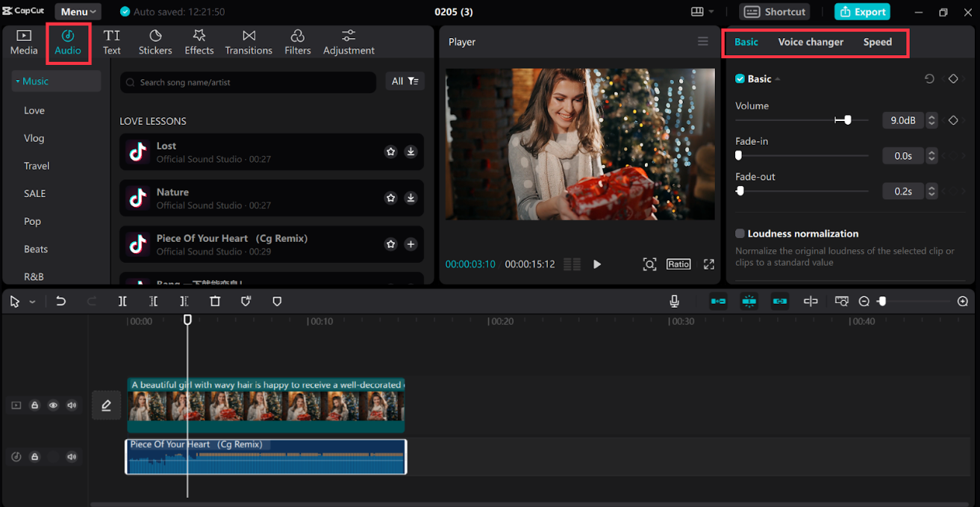
Task: Pick the SALE music category
Action: 35,193
